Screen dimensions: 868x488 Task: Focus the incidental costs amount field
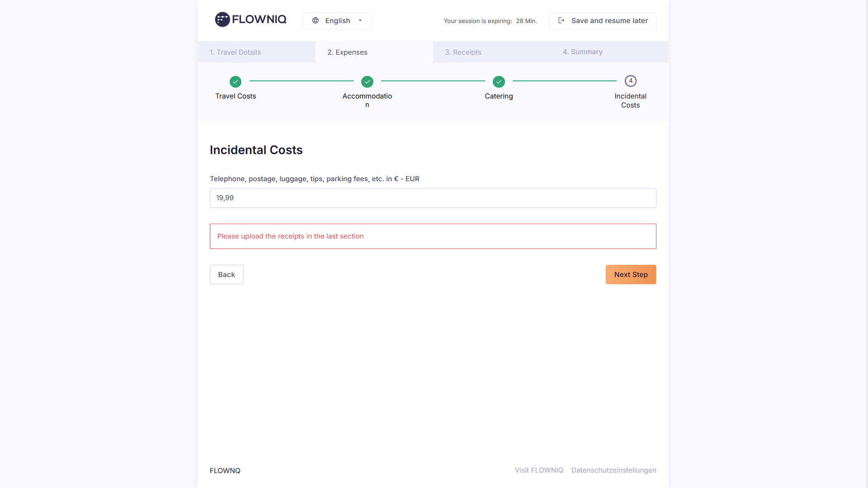point(433,198)
